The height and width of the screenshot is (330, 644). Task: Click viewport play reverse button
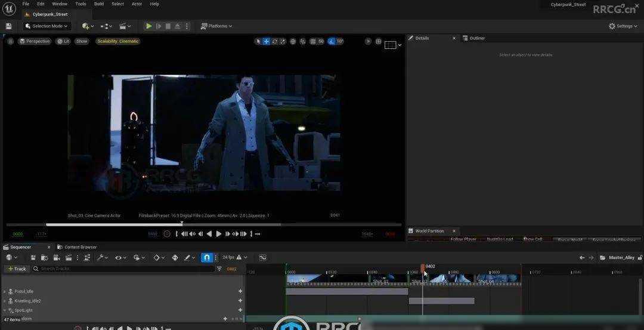[209, 234]
